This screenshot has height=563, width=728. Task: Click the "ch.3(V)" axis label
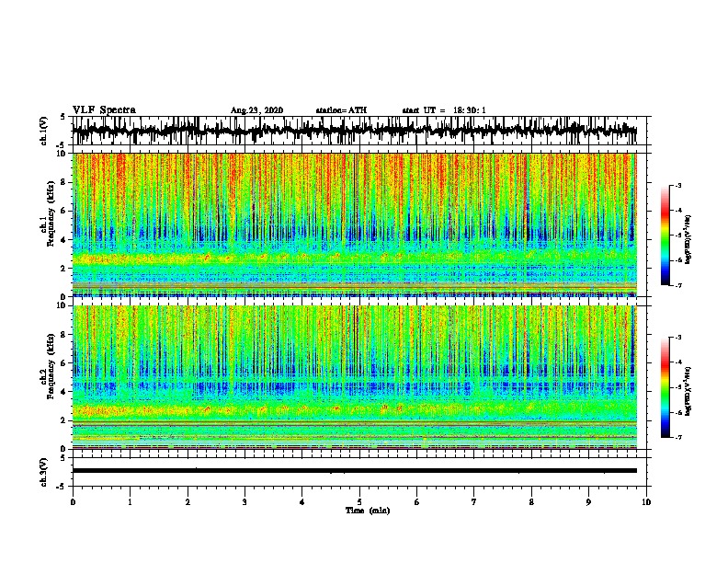44,472
